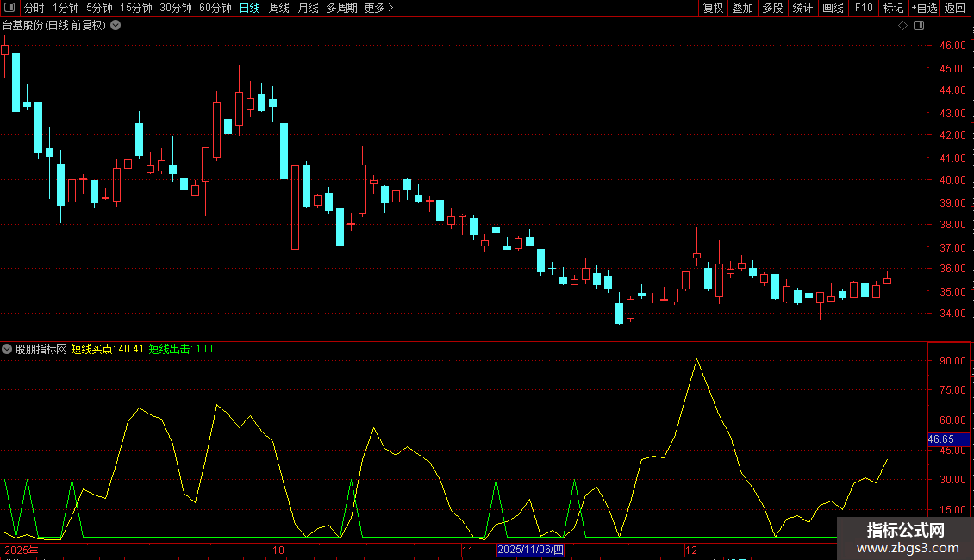
Task: Toggle the left side panel icon
Action: [x=9, y=8]
